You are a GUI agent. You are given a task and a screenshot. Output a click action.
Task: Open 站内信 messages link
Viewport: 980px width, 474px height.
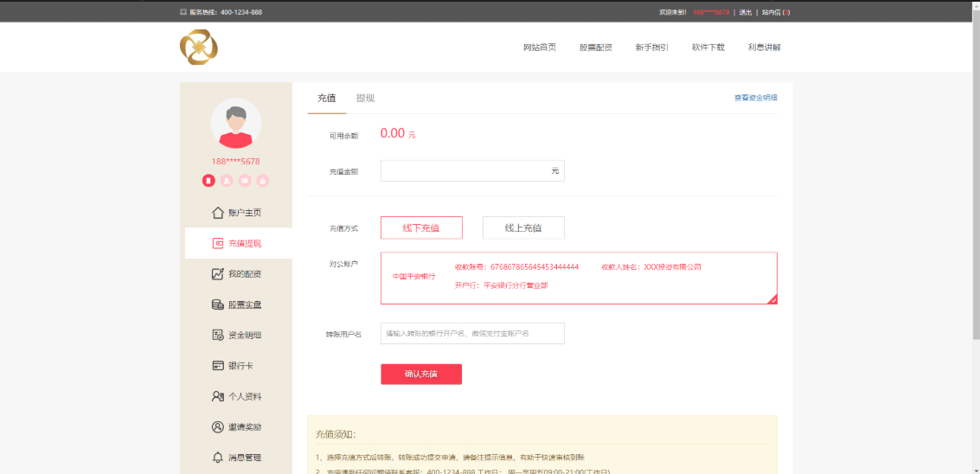(x=776, y=12)
